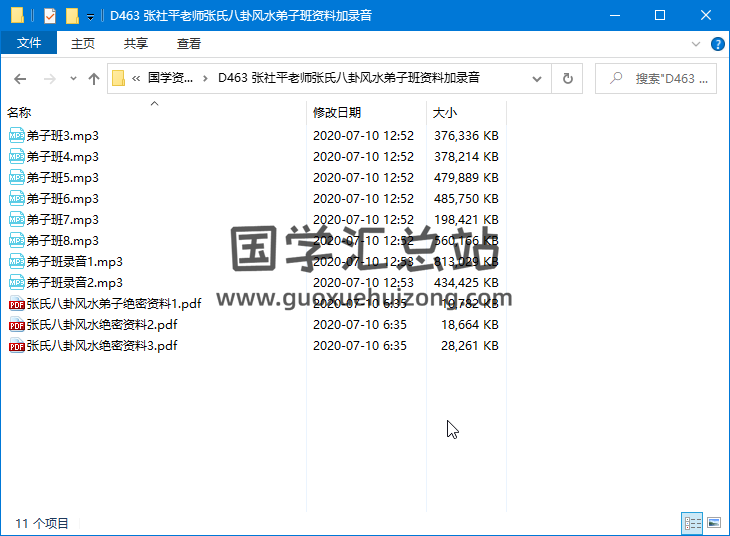The width and height of the screenshot is (730, 536).
Task: Expand the ribbon with the chevron
Action: tap(697, 44)
